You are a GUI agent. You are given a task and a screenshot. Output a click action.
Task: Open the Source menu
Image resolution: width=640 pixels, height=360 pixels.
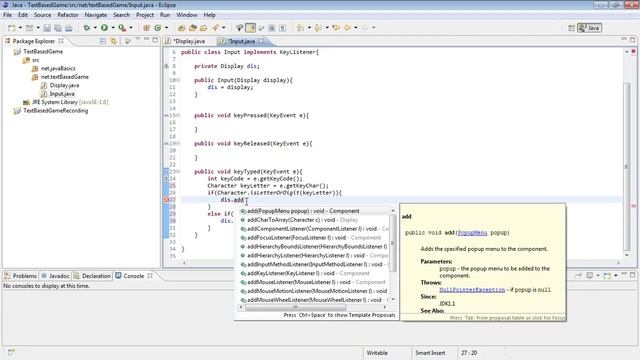coord(42,15)
